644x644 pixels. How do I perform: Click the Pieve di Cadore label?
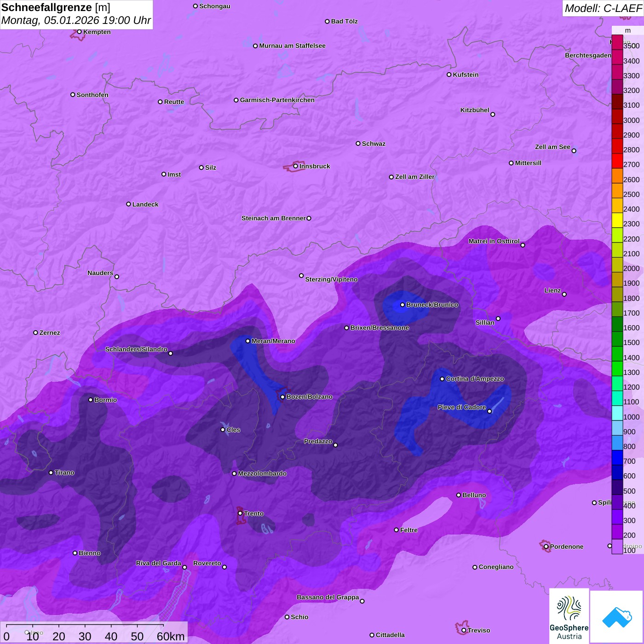click(462, 407)
